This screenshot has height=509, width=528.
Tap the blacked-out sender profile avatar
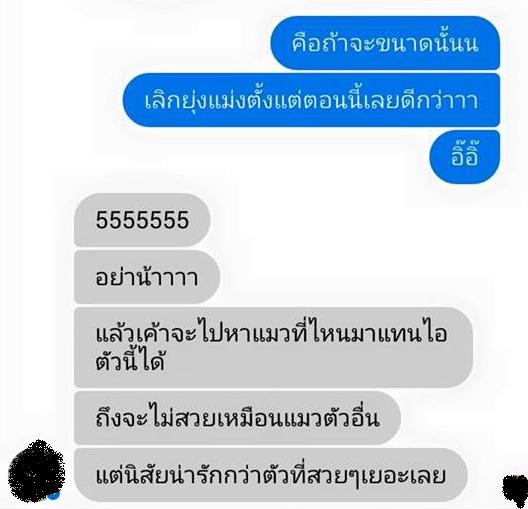36,471
